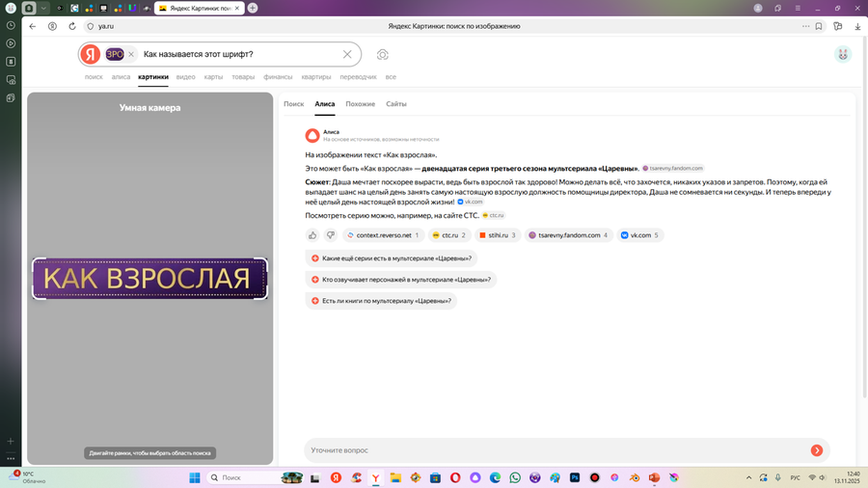This screenshot has height=488, width=868.
Task: Select the КАК ВЗРОСЛАЯ cropped image
Action: pyautogui.click(x=150, y=279)
